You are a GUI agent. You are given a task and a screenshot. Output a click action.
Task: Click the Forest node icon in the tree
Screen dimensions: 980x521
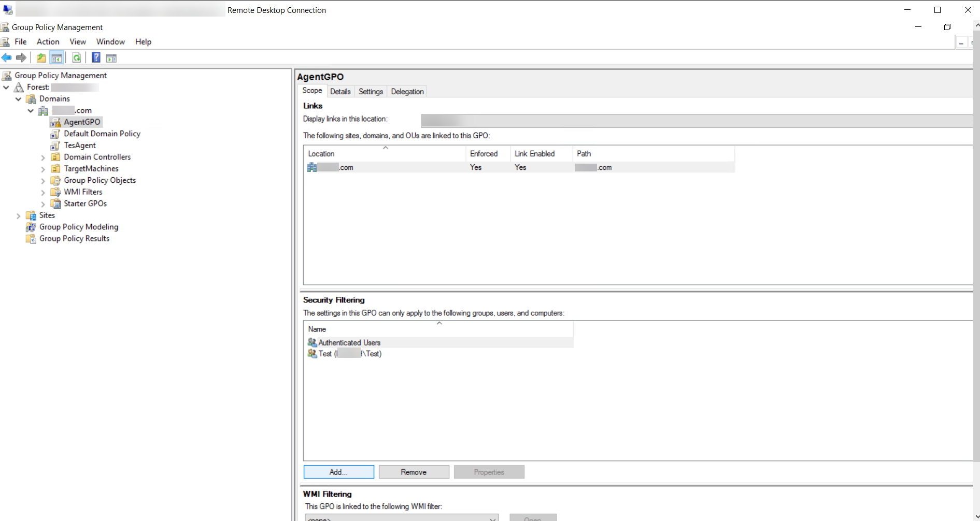point(19,87)
